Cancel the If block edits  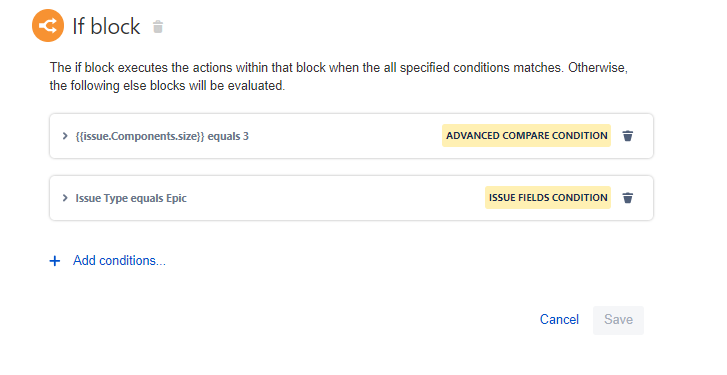point(559,319)
